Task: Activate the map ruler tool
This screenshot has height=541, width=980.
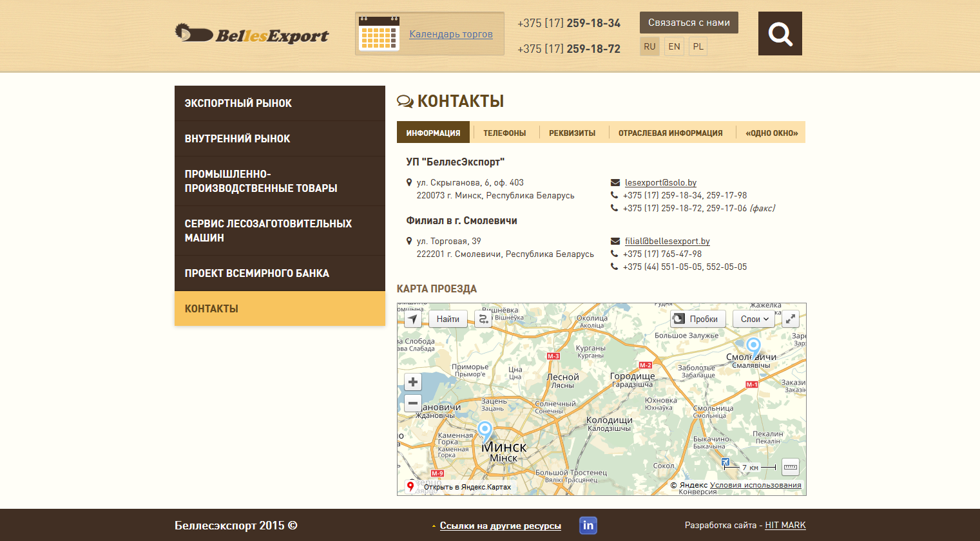Action: point(791,467)
